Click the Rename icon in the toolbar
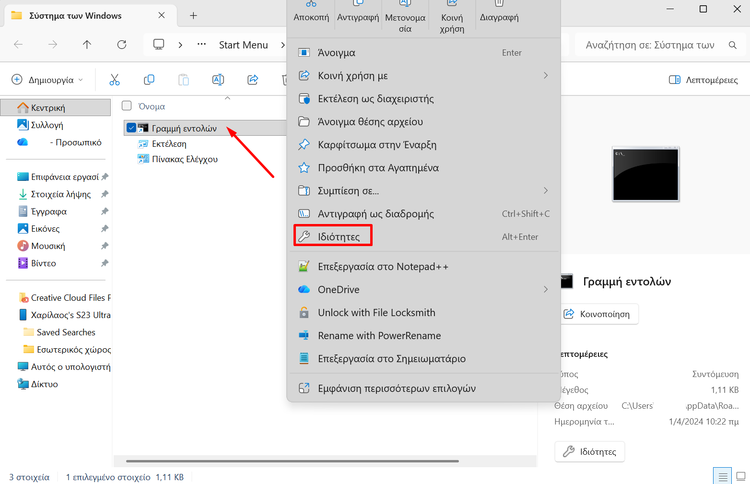This screenshot has width=750, height=484. tap(217, 80)
